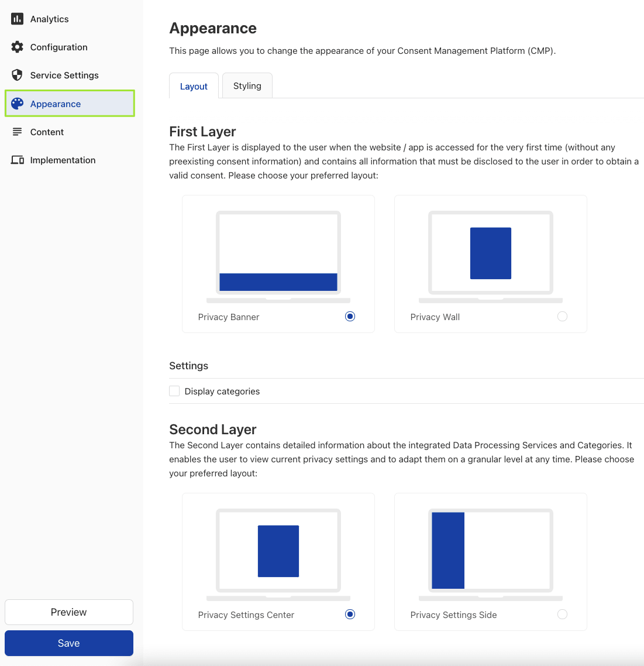Image resolution: width=644 pixels, height=666 pixels.
Task: Click the Privacy Banner laptop illustration
Action: coord(278,256)
